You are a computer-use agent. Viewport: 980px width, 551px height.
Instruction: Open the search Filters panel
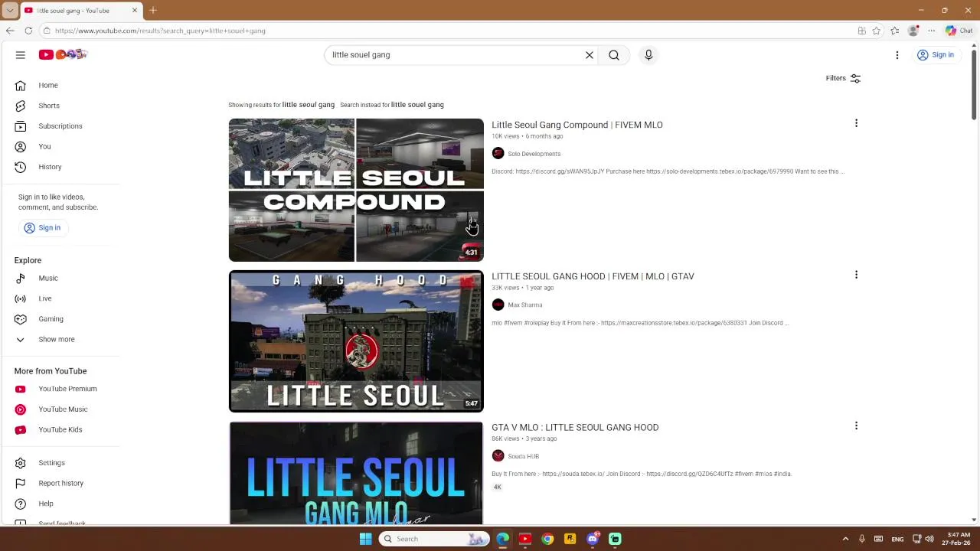[843, 78]
